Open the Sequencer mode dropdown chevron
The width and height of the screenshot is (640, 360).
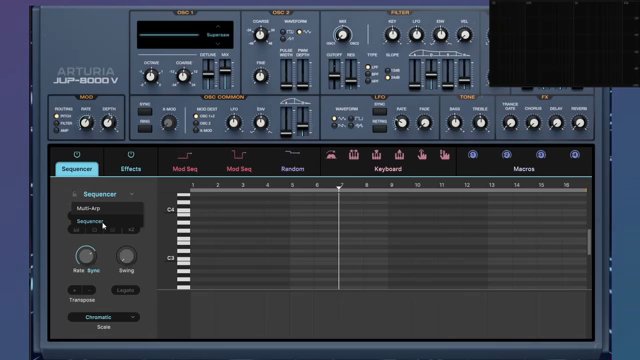click(131, 194)
